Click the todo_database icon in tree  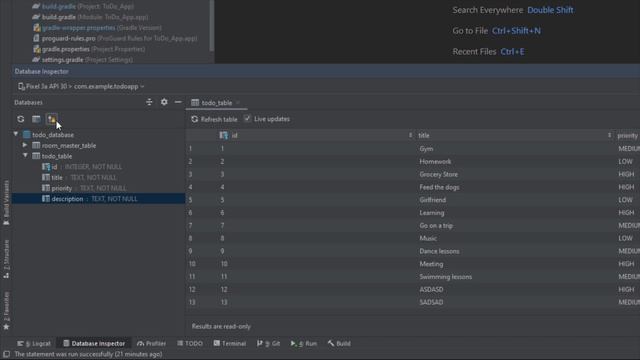tap(27, 135)
